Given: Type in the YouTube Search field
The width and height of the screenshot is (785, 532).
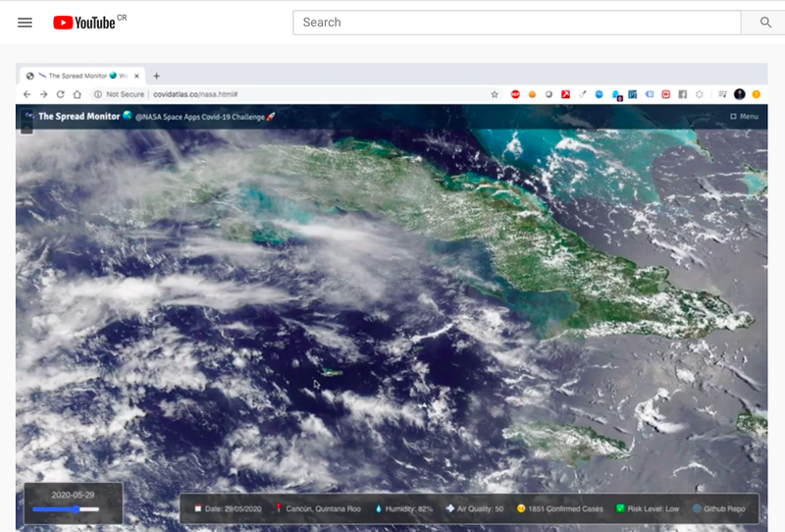Looking at the screenshot, I should [517, 23].
